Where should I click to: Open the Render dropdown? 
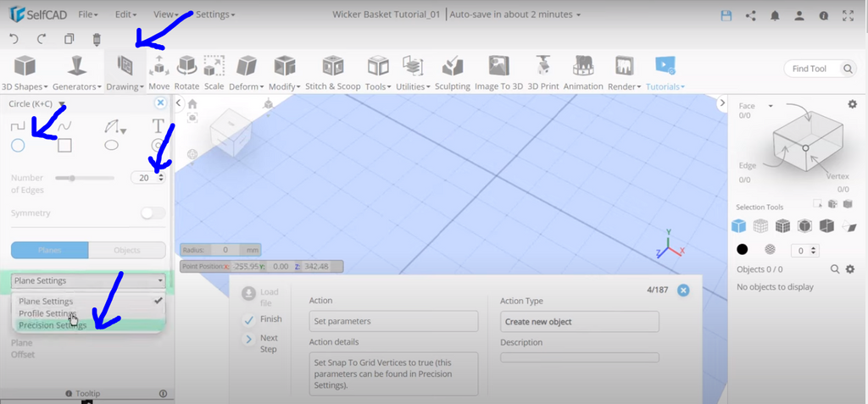[x=625, y=73]
